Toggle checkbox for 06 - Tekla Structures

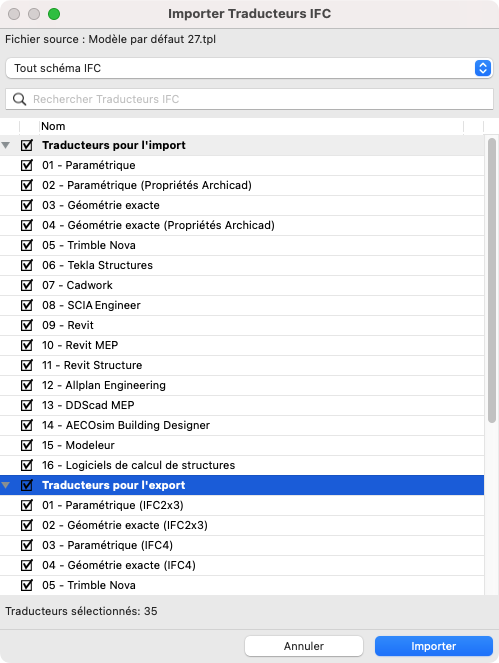click(x=27, y=265)
